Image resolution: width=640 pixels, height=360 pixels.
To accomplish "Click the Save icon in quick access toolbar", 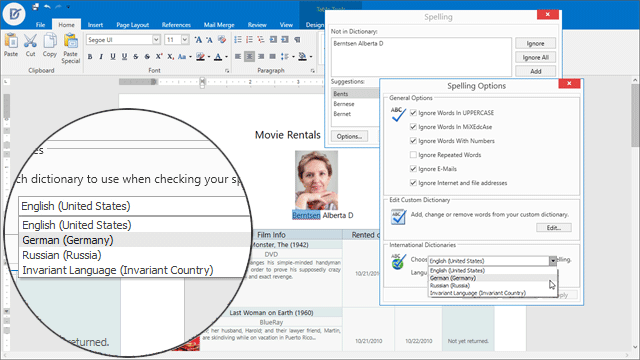I will click(36, 7).
